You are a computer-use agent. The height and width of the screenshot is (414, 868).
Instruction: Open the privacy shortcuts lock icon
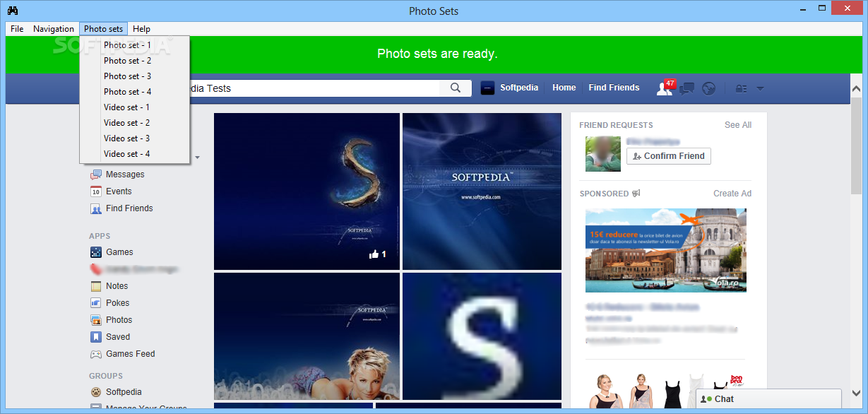tap(742, 89)
